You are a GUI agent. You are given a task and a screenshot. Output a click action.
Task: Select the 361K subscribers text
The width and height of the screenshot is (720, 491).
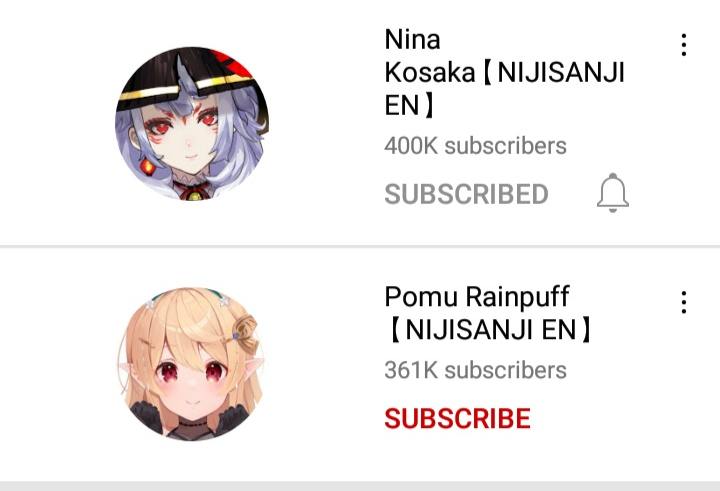point(475,370)
